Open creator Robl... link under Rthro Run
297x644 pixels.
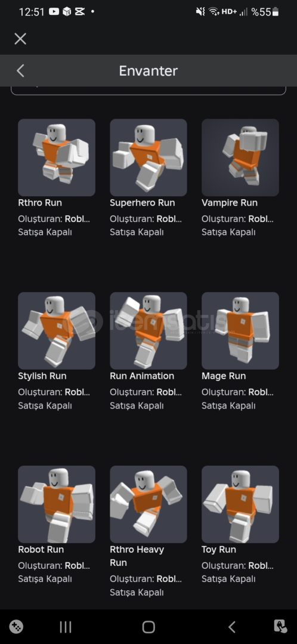pyautogui.click(x=77, y=219)
